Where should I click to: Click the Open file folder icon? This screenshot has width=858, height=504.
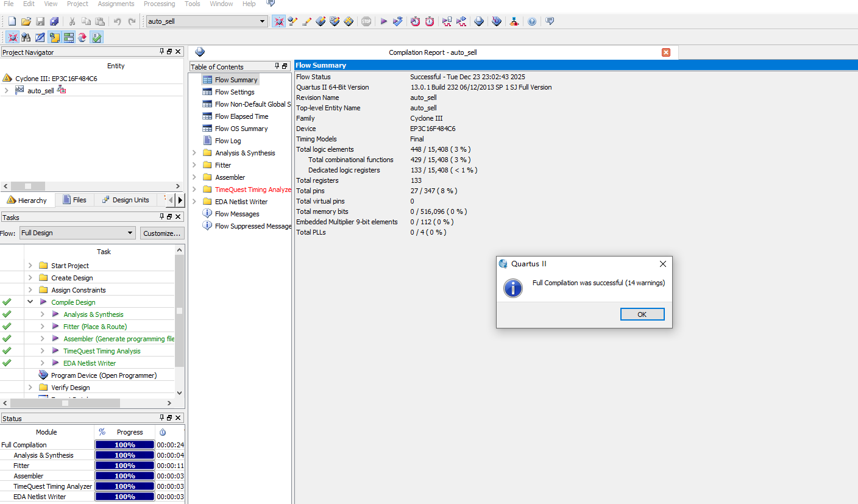pos(26,21)
